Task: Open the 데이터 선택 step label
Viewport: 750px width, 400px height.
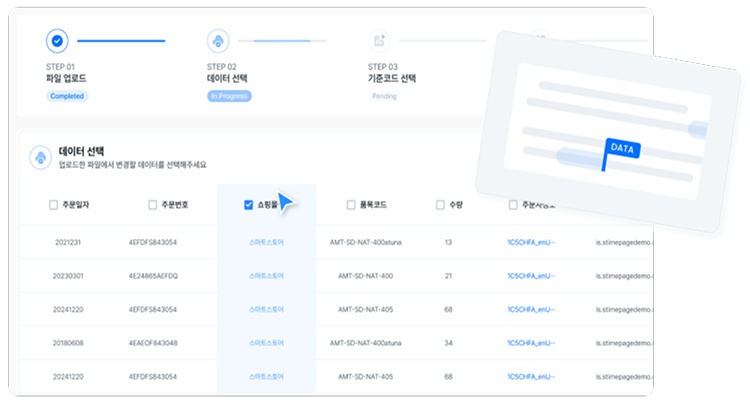Action: click(x=227, y=78)
